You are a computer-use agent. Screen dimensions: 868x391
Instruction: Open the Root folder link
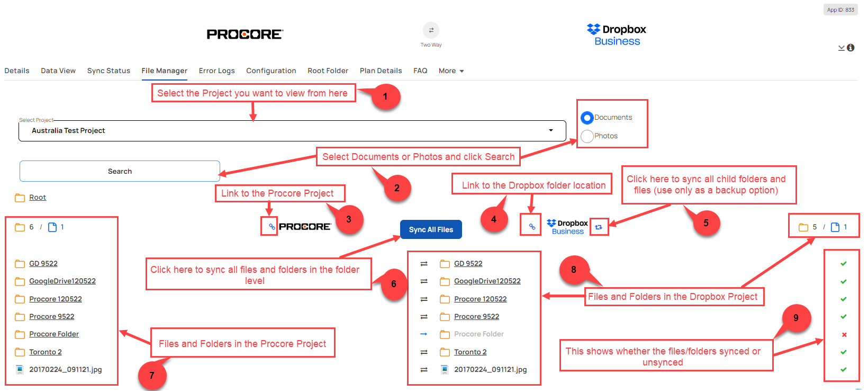(x=38, y=198)
